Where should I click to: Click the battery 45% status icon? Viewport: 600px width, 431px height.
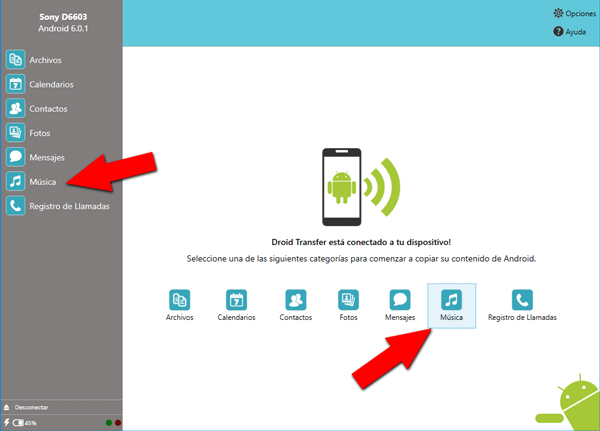pos(18,423)
